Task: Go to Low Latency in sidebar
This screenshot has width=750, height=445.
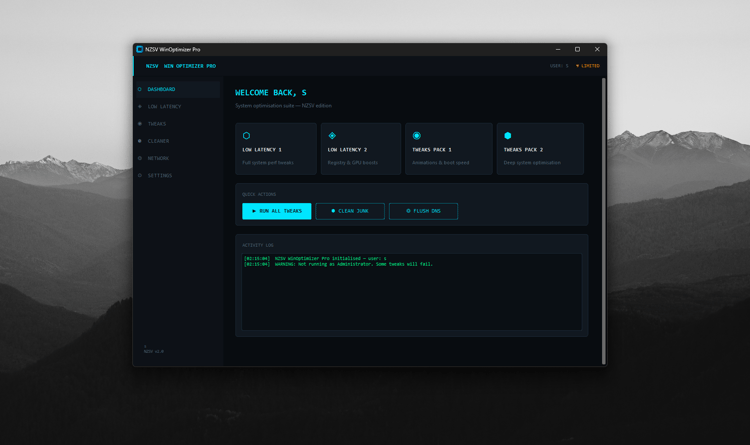Action: 178,107
